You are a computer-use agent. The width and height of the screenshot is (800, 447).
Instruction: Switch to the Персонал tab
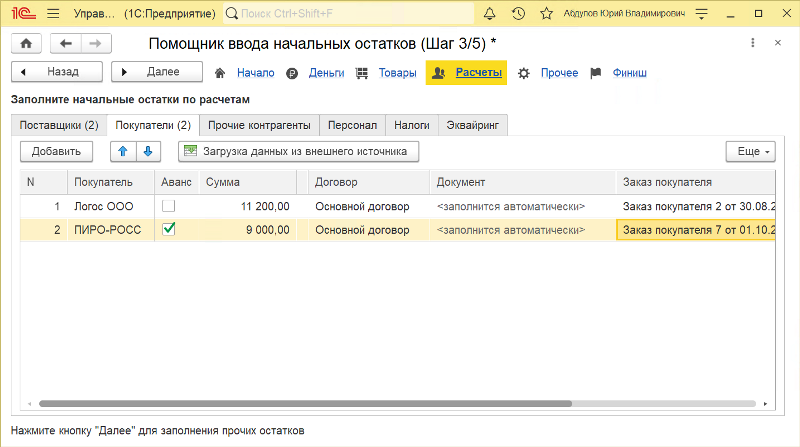coord(353,126)
